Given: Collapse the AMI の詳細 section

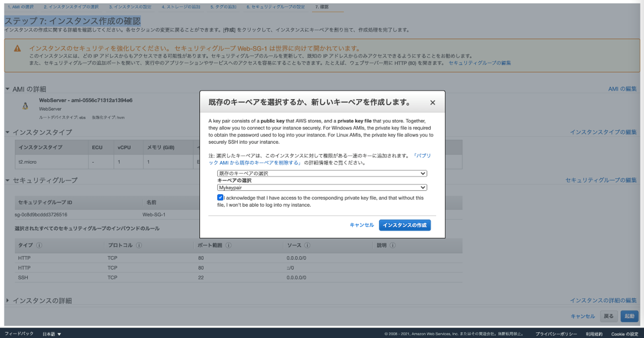Looking at the screenshot, I should tap(7, 89).
